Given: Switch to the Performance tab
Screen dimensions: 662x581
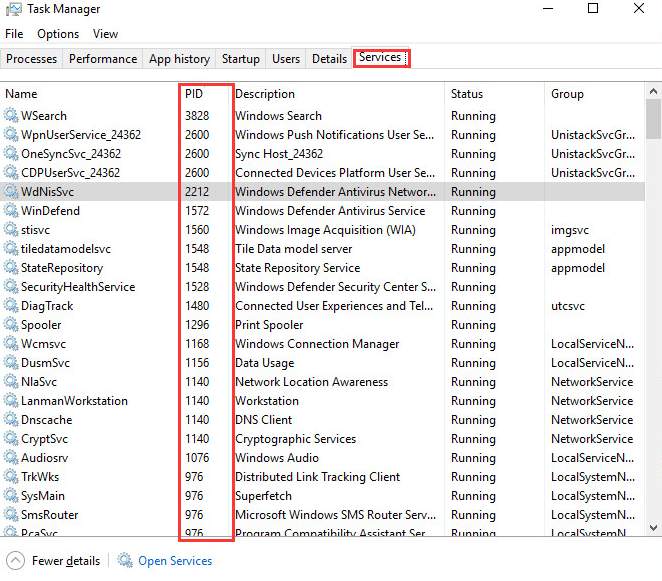Looking at the screenshot, I should pos(103,59).
